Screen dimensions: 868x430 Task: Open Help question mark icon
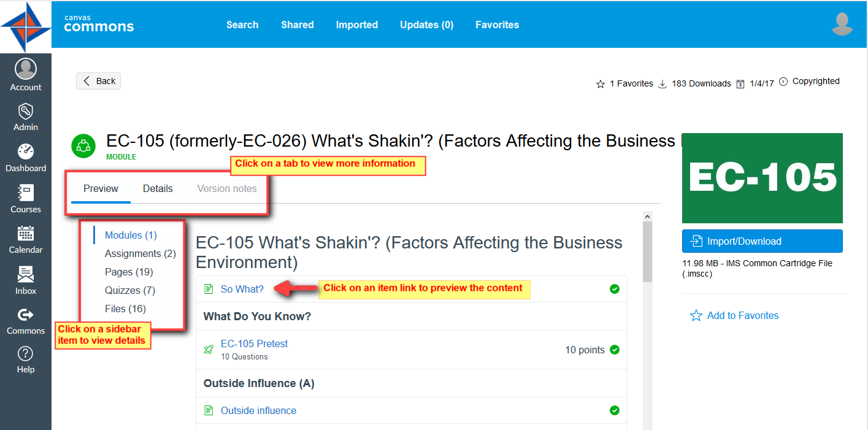coord(26,353)
